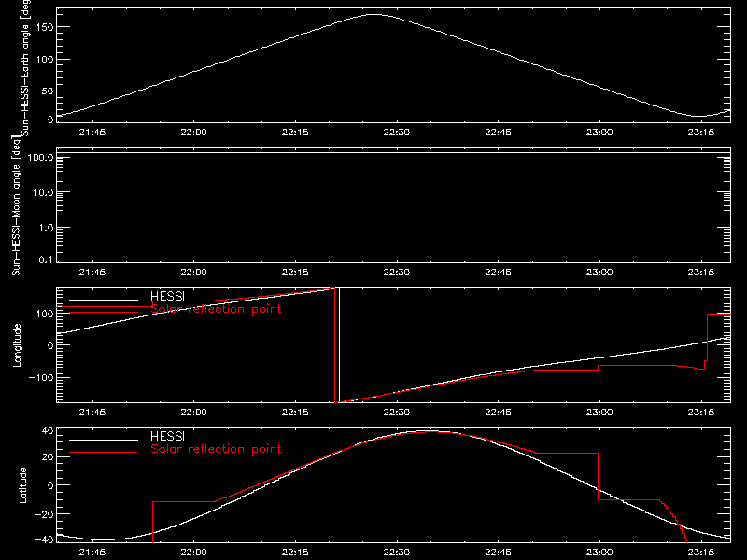
Task: Click white HESSI legend line in Latitude plot
Action: point(104,440)
